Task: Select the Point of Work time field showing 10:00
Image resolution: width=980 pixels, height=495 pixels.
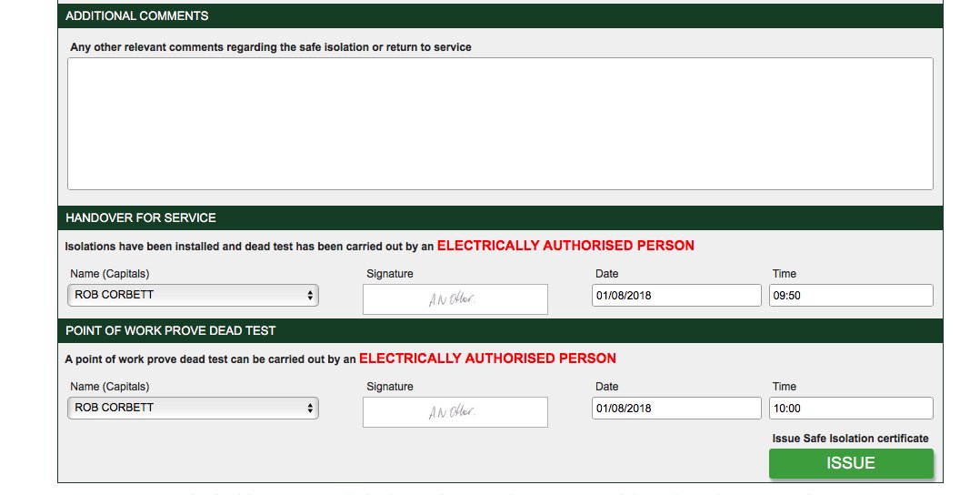Action: point(851,408)
